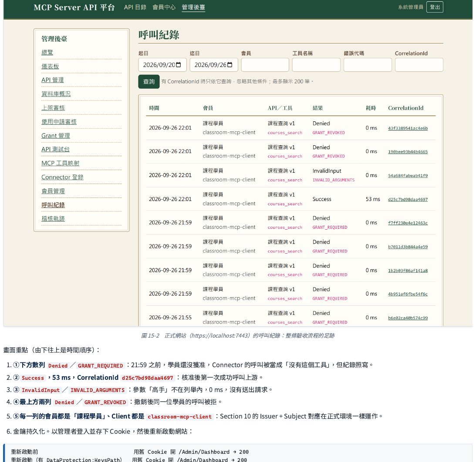Click the 圖 15-2 figure caption
This screenshot has width=476, height=462.
(238, 335)
